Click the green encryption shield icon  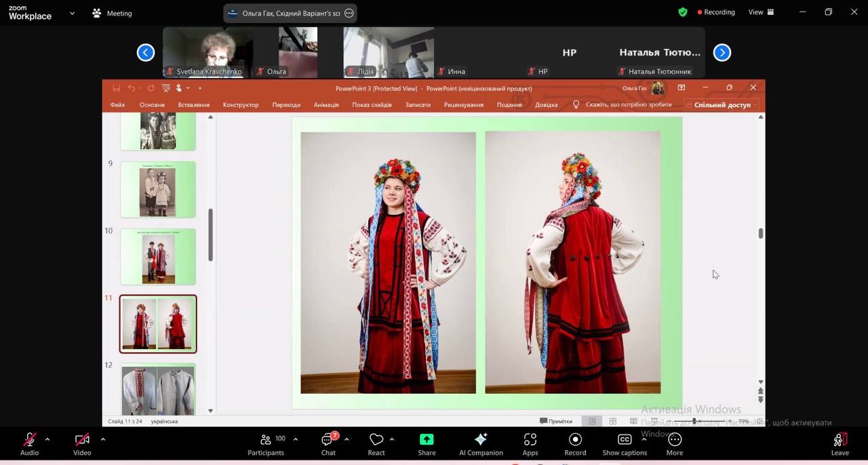(683, 12)
